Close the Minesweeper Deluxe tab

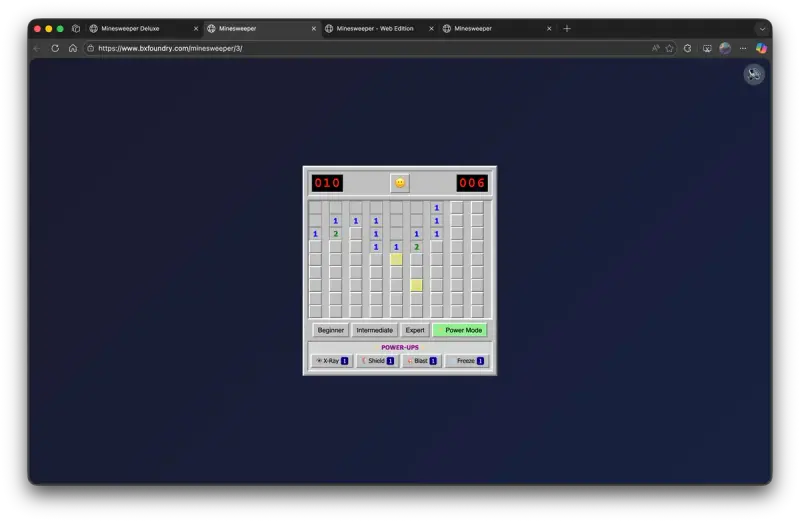point(196,29)
